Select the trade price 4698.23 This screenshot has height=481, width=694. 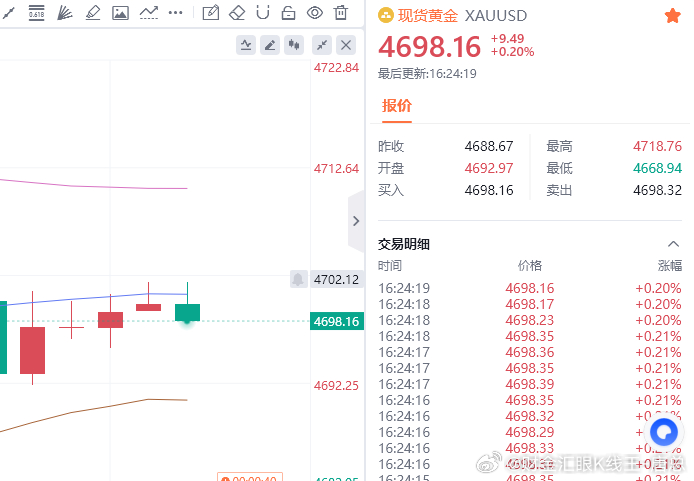click(530, 320)
